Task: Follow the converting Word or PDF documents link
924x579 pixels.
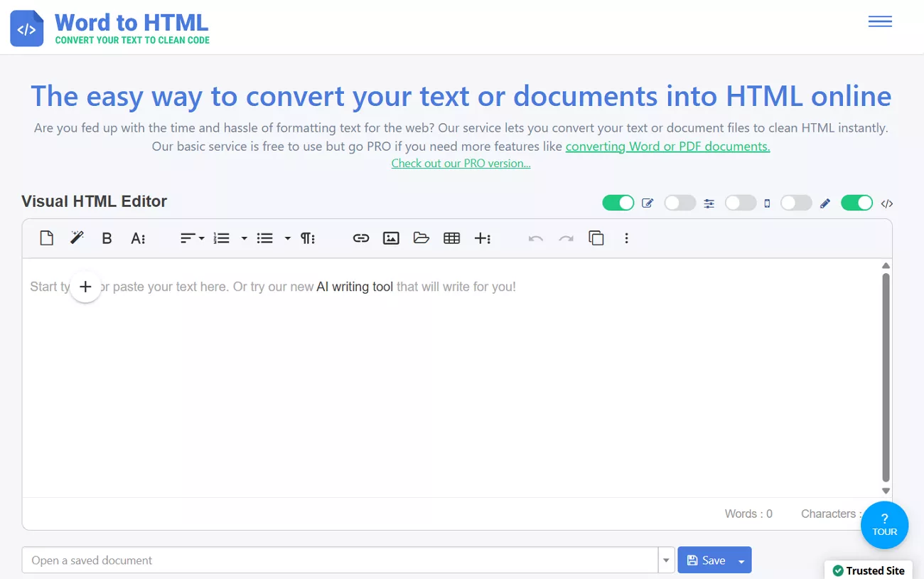Action: click(x=667, y=146)
